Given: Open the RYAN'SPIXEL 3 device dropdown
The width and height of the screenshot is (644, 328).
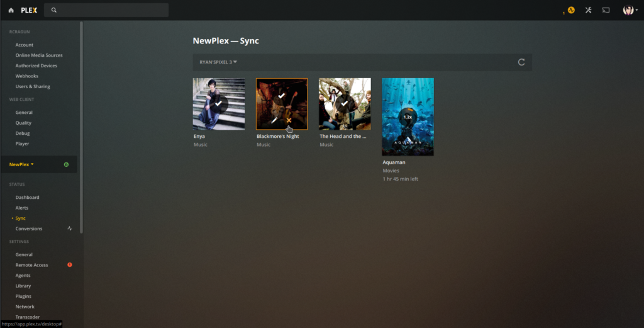Looking at the screenshot, I should pyautogui.click(x=218, y=62).
